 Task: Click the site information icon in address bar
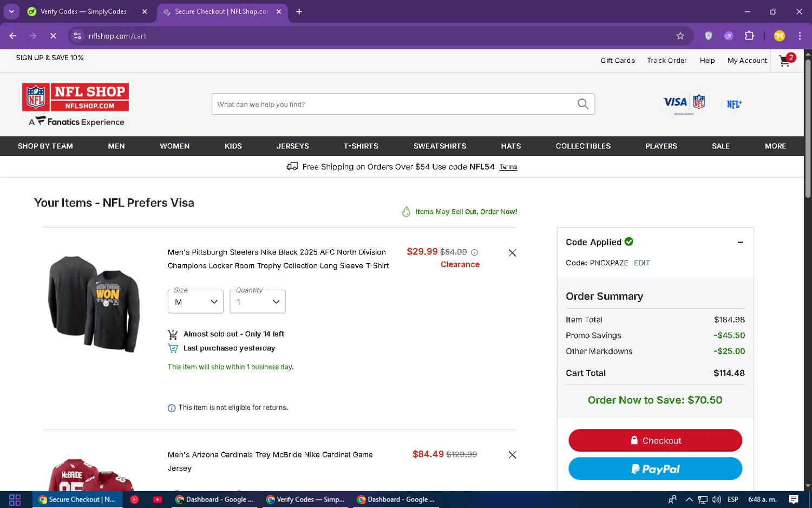pyautogui.click(x=77, y=36)
